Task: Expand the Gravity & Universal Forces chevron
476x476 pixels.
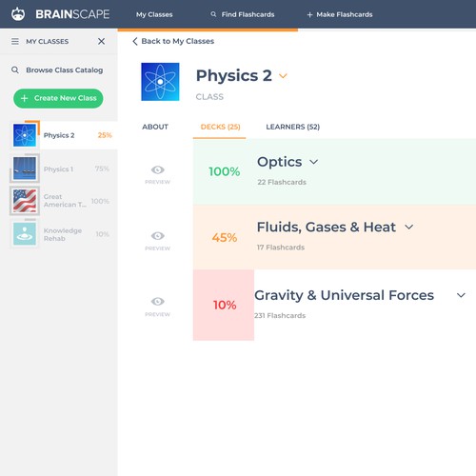Action: 461,295
